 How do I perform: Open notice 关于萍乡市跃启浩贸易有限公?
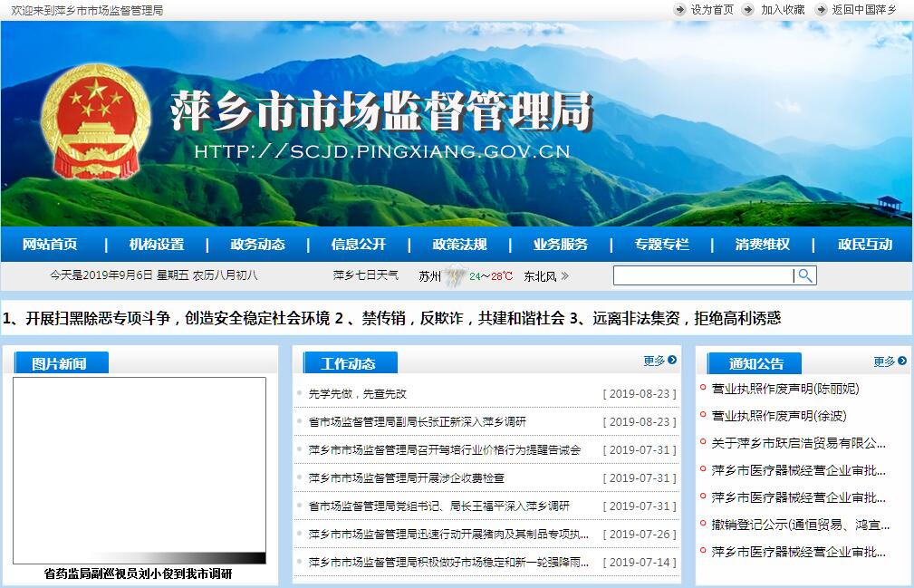pyautogui.click(x=799, y=443)
